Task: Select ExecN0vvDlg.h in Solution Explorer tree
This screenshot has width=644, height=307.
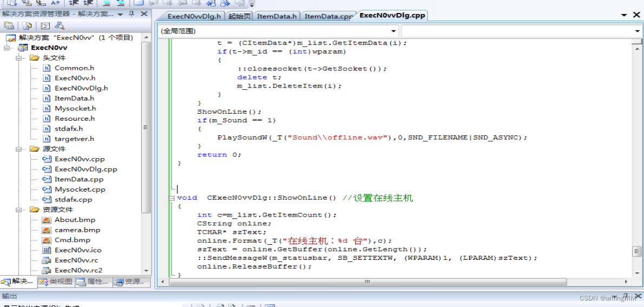Action: click(81, 88)
